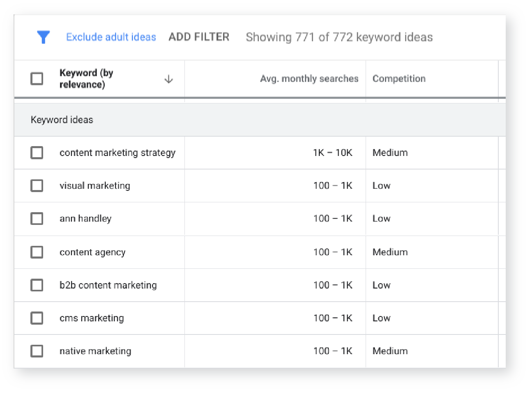Sort by 'Keyword (by relevance)' column header
The image size is (532, 394).
click(x=86, y=78)
